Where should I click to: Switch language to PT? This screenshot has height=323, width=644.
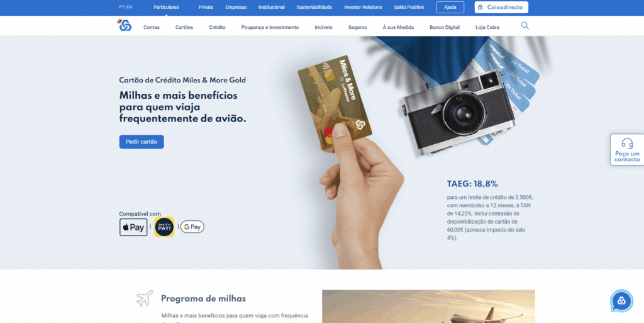(x=122, y=7)
